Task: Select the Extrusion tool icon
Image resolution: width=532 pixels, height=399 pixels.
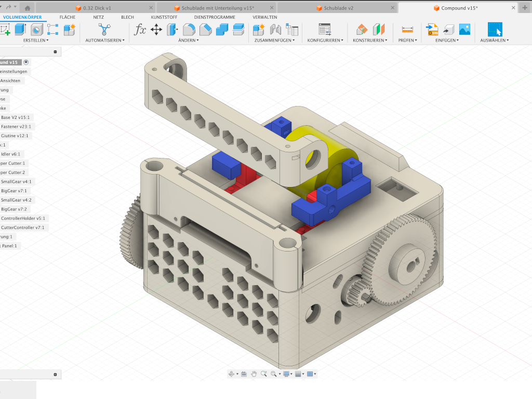Action: coord(20,30)
